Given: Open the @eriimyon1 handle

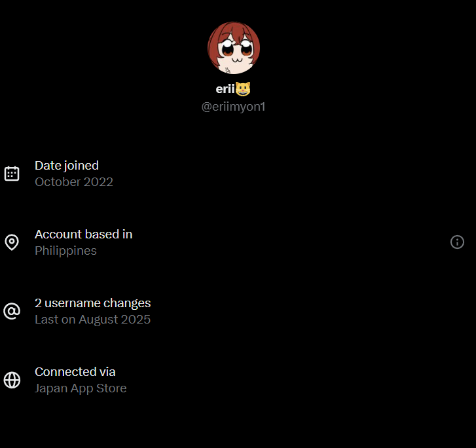Looking at the screenshot, I should 234,107.
